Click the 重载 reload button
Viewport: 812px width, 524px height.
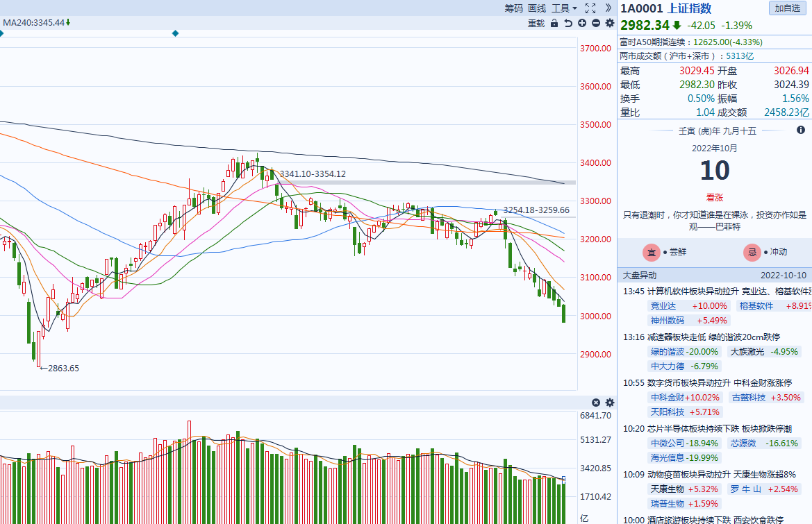coord(536,24)
